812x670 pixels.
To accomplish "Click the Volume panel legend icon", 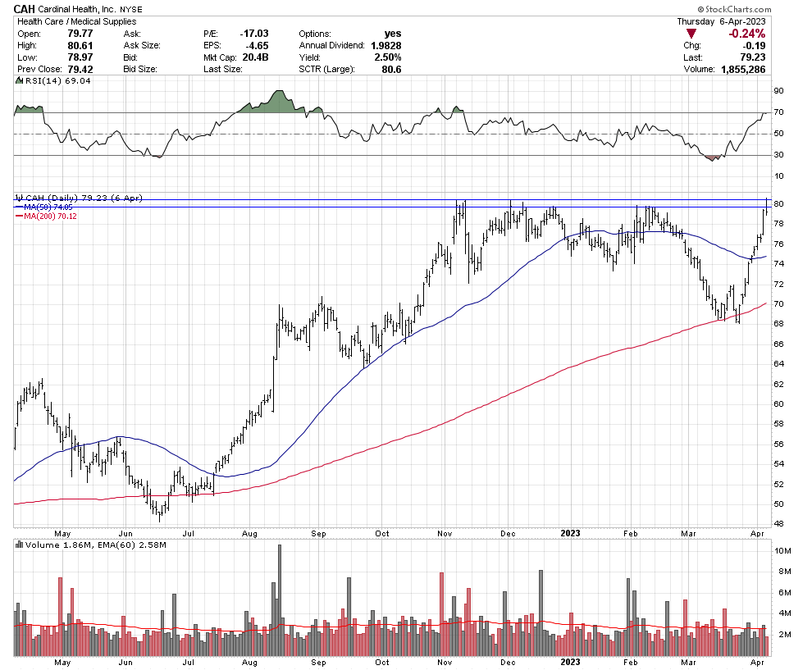I will click(x=19, y=545).
